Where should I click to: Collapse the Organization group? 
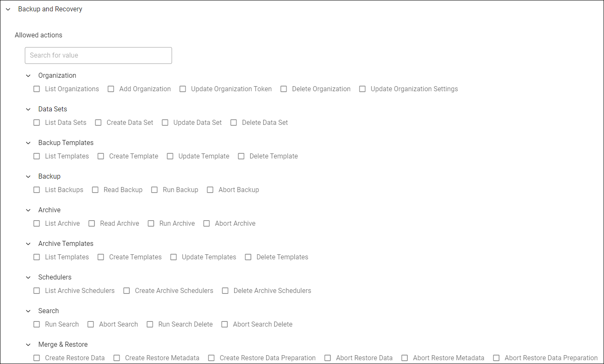(28, 75)
